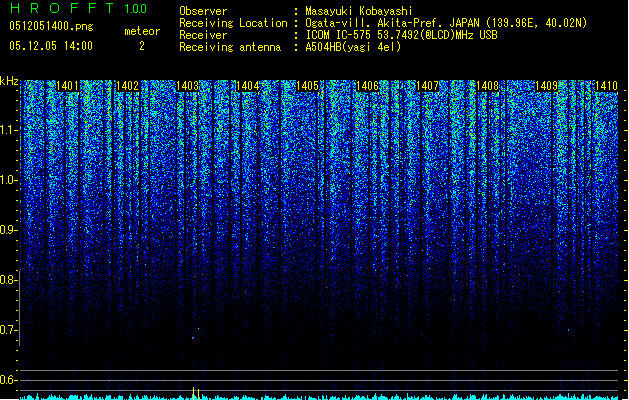The width and height of the screenshot is (629, 400).
Task: Click the 0.6 kHz axis label
Action: coord(9,380)
